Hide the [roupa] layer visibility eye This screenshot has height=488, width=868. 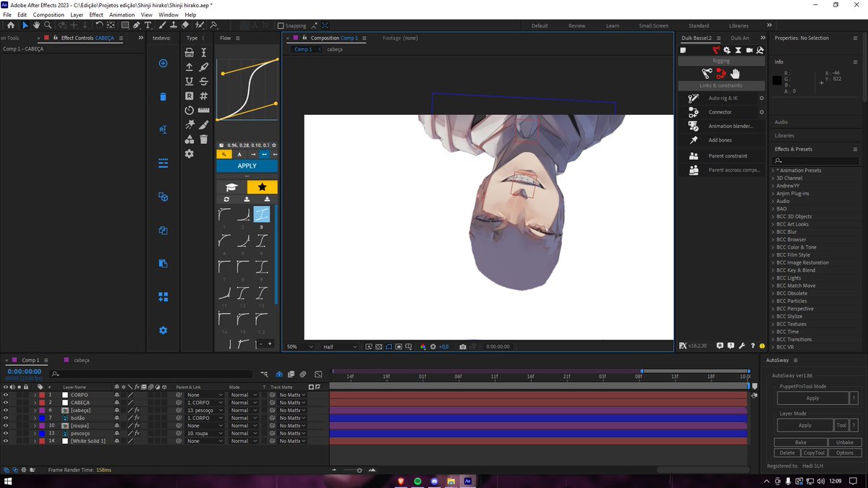6,426
